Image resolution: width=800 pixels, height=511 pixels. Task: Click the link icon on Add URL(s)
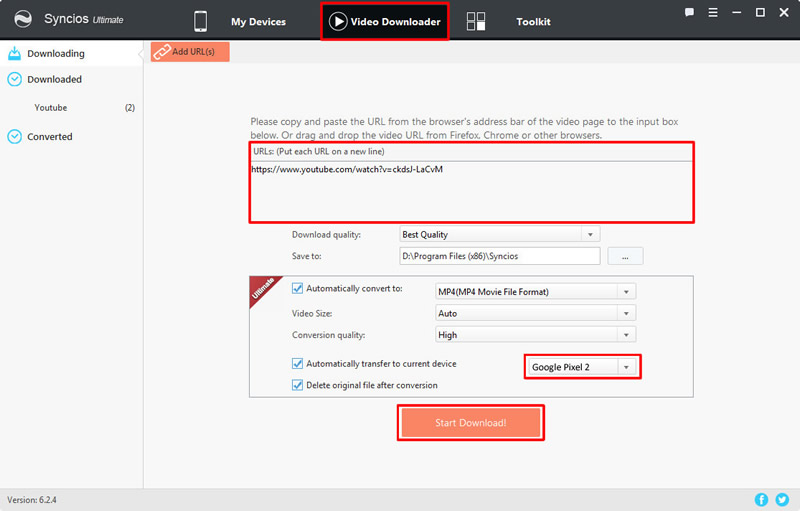(162, 52)
